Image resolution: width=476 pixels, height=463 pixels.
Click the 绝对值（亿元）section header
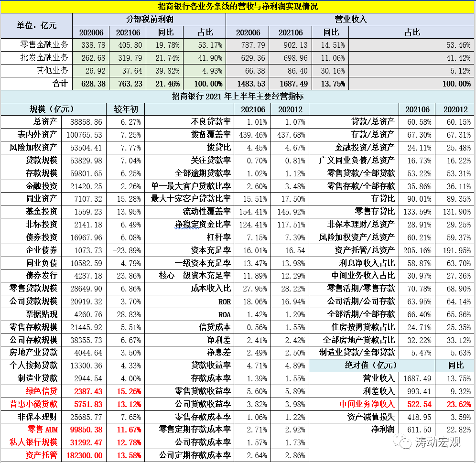(372, 366)
